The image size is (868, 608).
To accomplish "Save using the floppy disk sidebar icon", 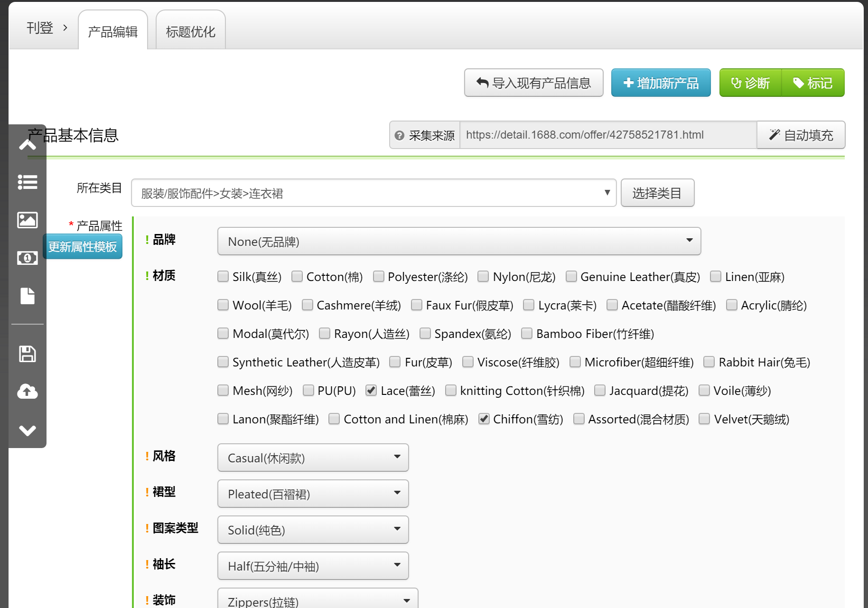I will click(28, 354).
